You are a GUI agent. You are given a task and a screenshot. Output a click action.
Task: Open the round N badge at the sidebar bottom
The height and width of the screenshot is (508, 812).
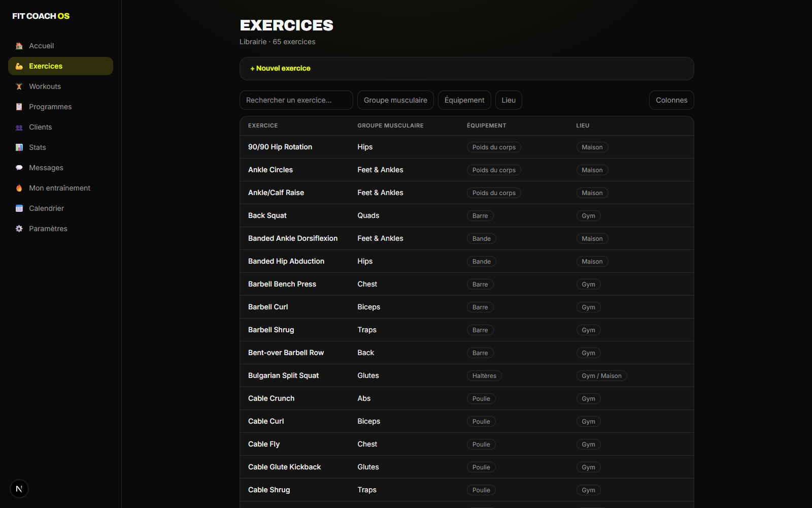click(x=19, y=489)
